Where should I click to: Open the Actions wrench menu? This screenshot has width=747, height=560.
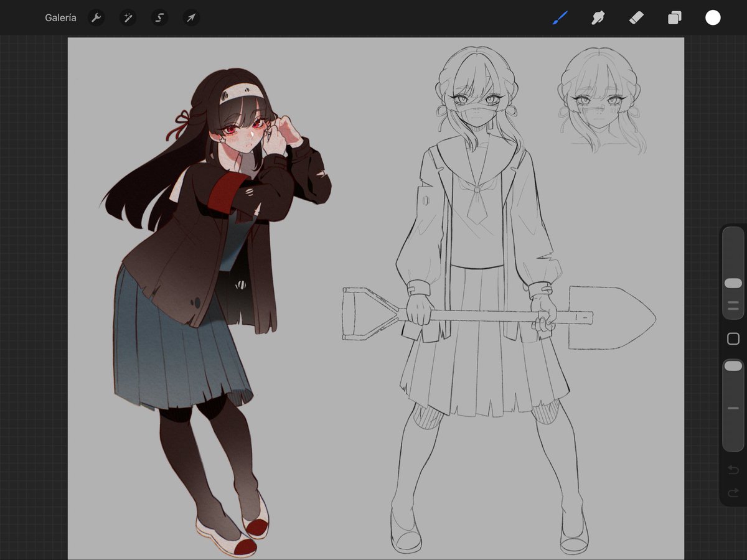[96, 17]
